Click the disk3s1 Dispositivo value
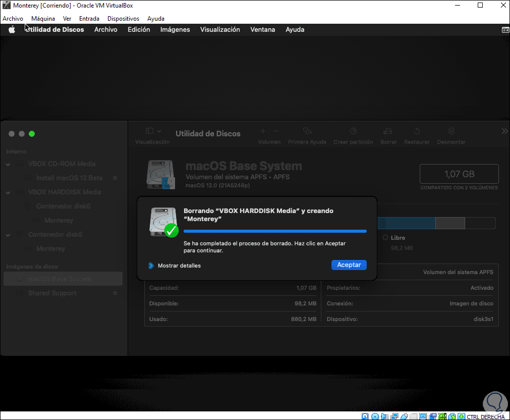Screen dimensions: 510x420 pos(483,319)
